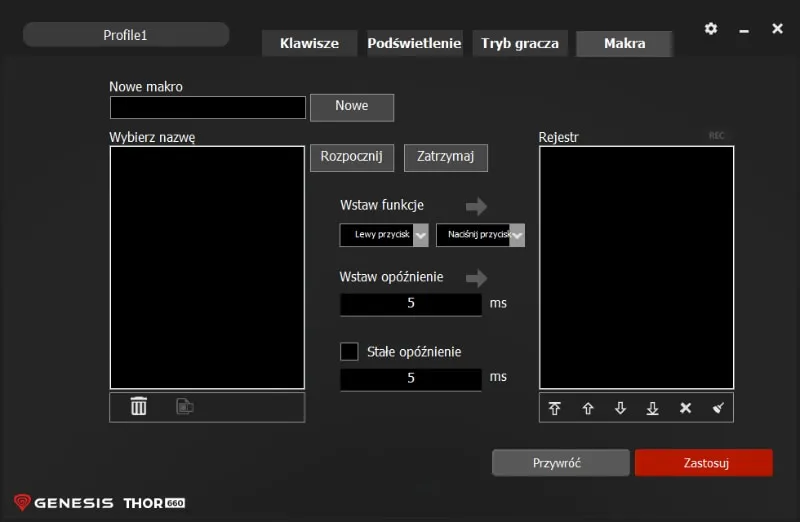Click the Nowe makro name input field
The image size is (800, 522).
[x=207, y=107]
